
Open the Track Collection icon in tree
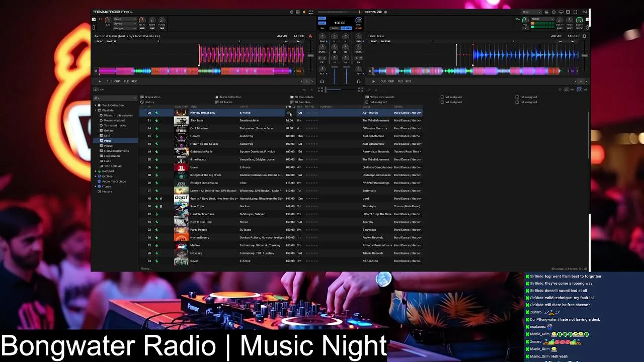click(100, 105)
